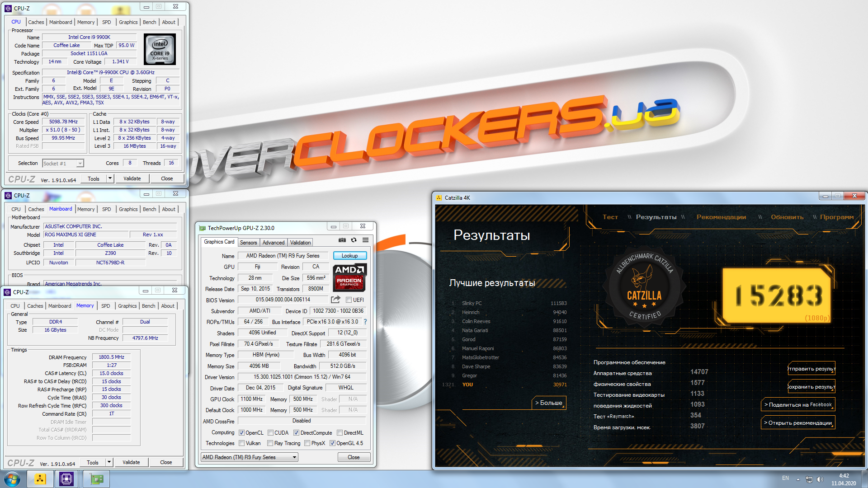Screen dimensions: 868x488
Task: Click the 15283 score display
Action: 778,296
